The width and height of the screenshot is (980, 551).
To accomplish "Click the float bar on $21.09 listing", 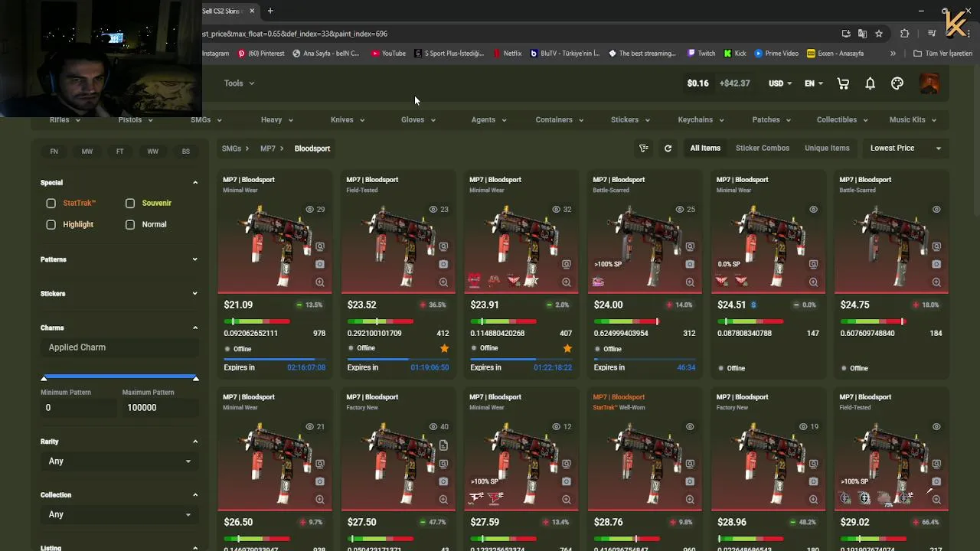I will 257,321.
